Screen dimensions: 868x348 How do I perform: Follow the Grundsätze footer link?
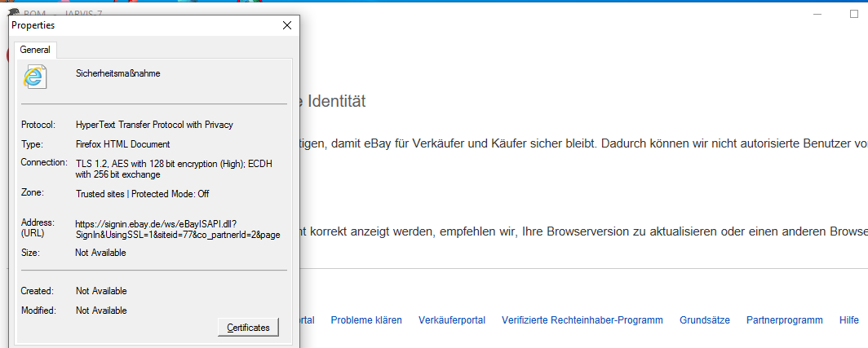point(704,320)
